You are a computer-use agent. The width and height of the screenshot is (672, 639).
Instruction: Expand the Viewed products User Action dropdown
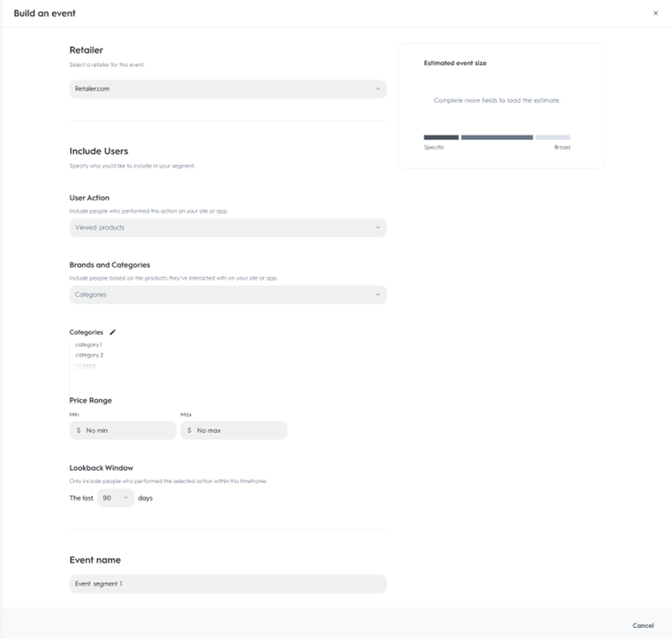(228, 228)
